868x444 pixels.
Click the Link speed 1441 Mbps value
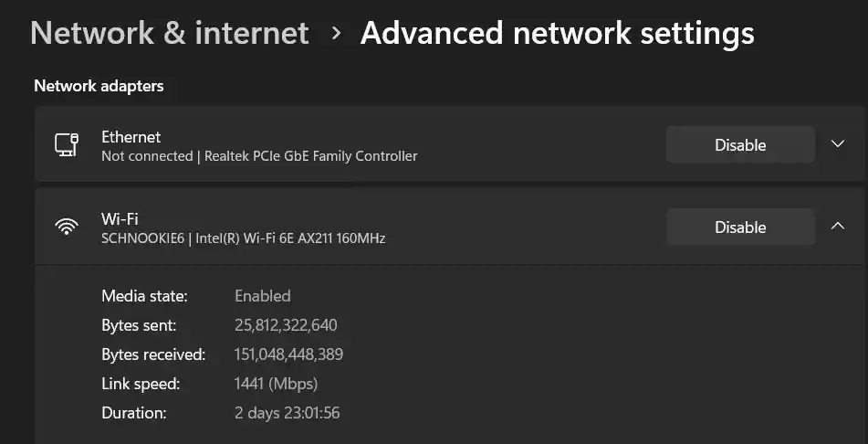click(x=276, y=384)
